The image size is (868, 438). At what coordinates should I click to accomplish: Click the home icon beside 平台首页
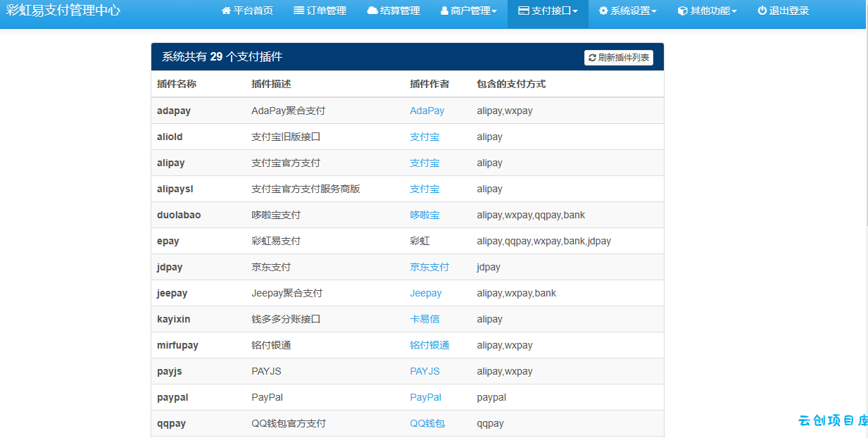[x=226, y=11]
